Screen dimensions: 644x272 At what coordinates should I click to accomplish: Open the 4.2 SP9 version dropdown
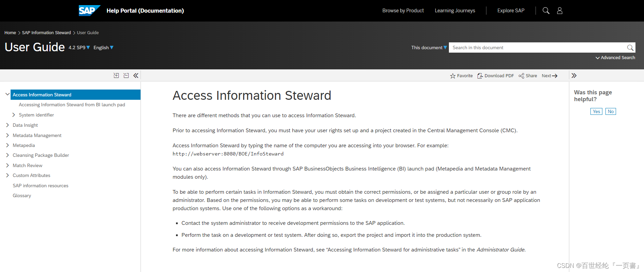(x=79, y=47)
